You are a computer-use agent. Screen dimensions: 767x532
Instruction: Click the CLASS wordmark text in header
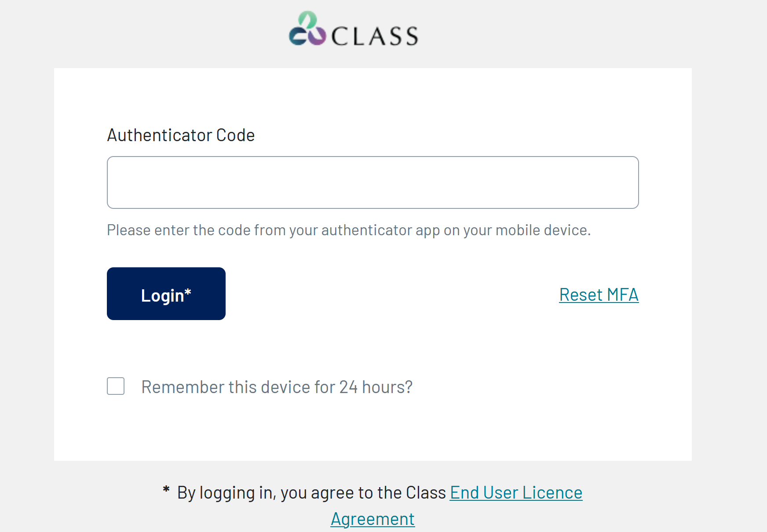click(x=374, y=36)
